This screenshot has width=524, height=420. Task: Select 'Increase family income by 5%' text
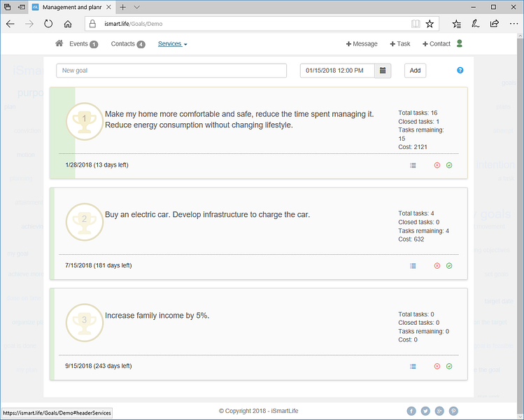pyautogui.click(x=157, y=315)
